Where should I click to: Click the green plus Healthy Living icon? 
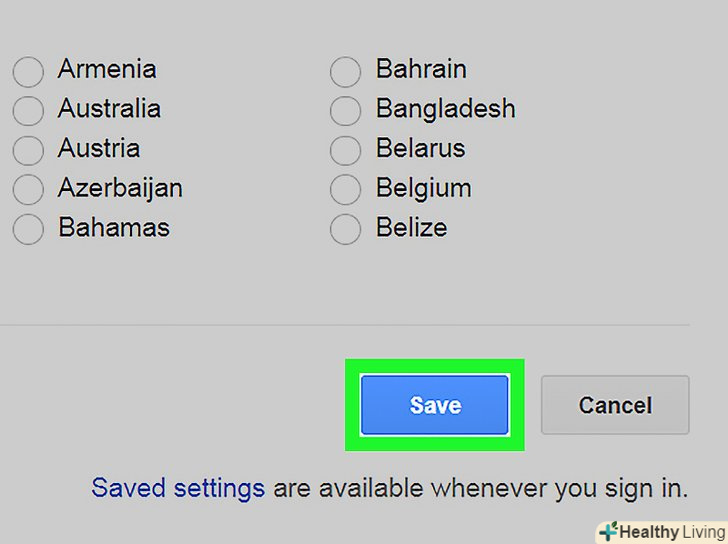click(608, 531)
